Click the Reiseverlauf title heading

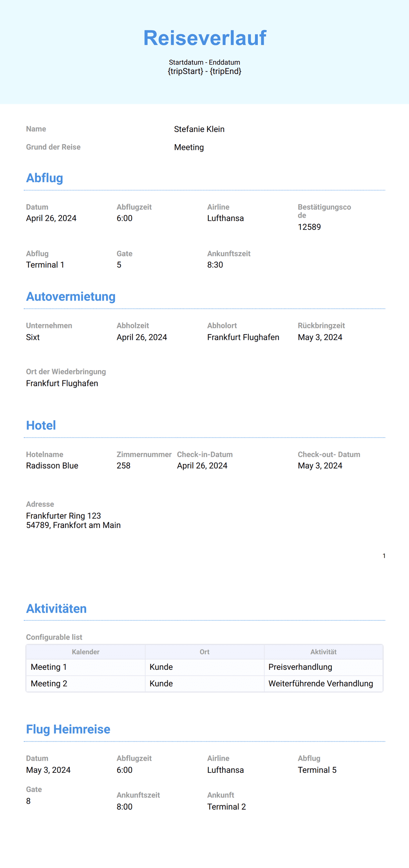click(204, 38)
